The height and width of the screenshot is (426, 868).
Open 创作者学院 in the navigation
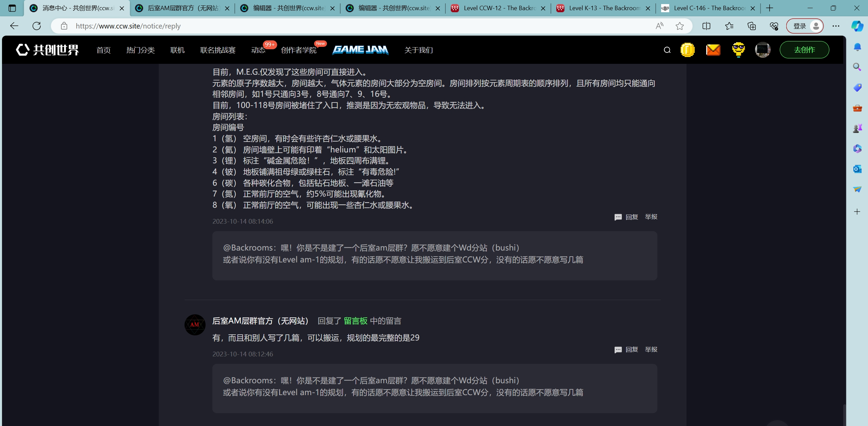298,50
